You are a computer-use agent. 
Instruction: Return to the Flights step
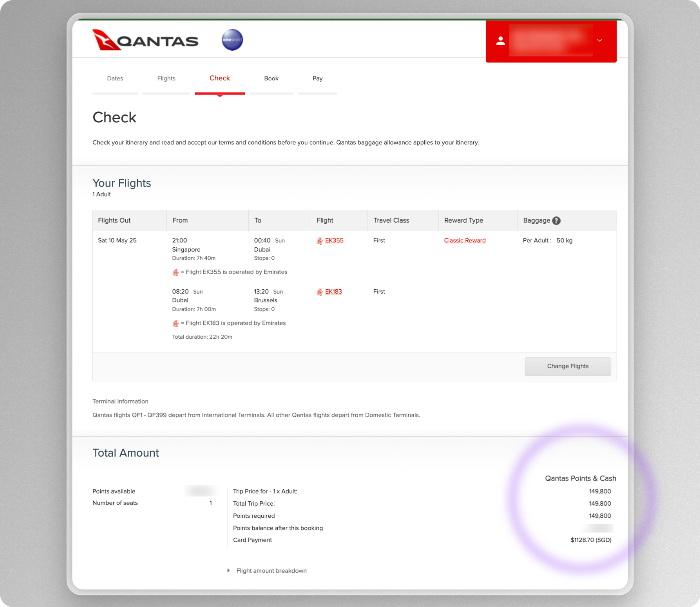coord(166,79)
